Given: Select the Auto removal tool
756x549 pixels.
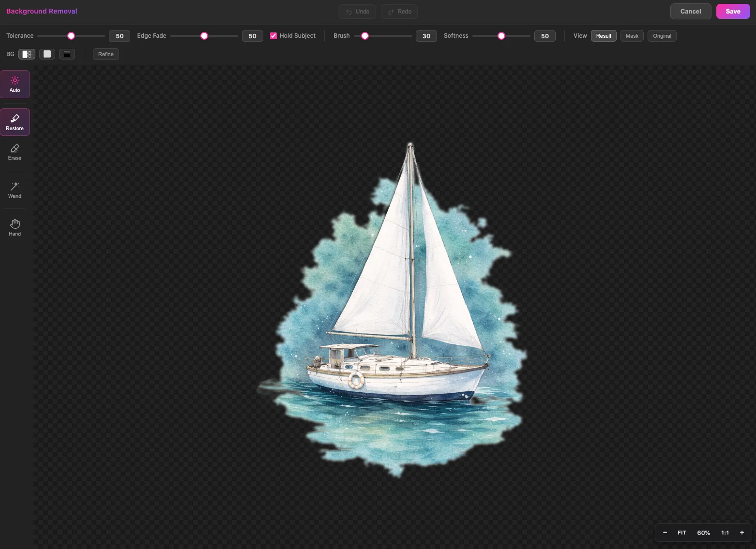Looking at the screenshot, I should click(15, 84).
